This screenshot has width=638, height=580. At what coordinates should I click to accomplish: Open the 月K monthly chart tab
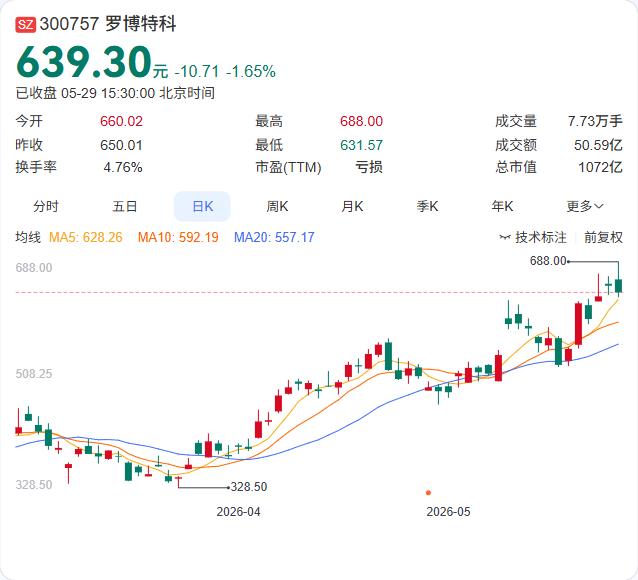pyautogui.click(x=352, y=206)
